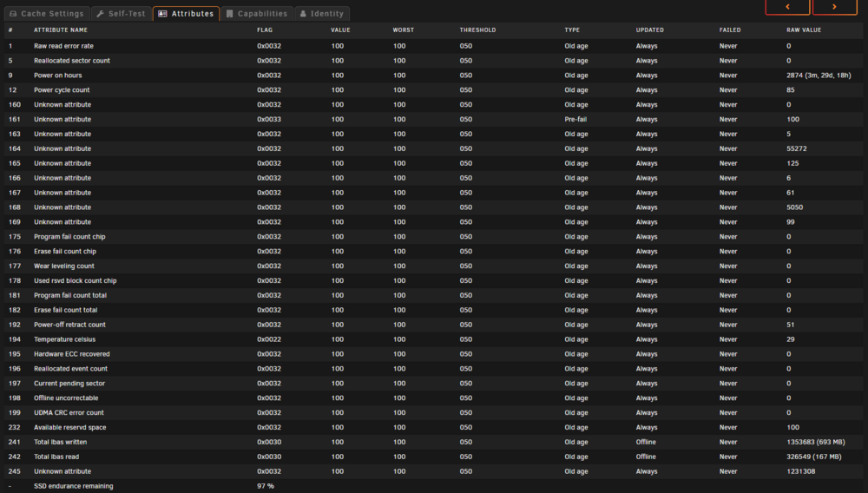Click the Attribute Name column header

coord(61,30)
